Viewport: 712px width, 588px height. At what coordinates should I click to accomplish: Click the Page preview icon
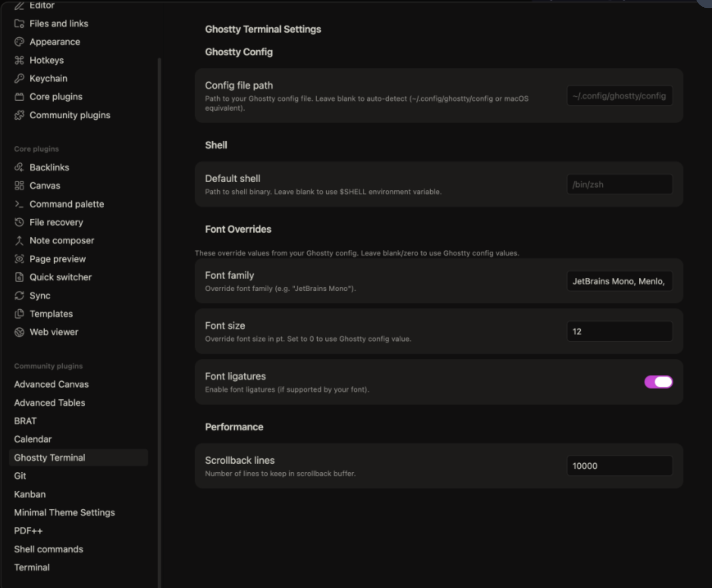tap(19, 259)
